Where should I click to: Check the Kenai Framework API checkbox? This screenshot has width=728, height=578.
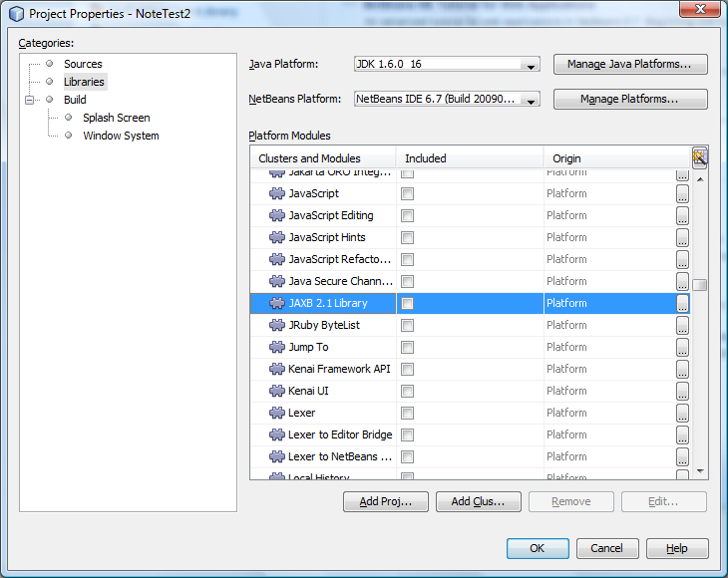407,370
